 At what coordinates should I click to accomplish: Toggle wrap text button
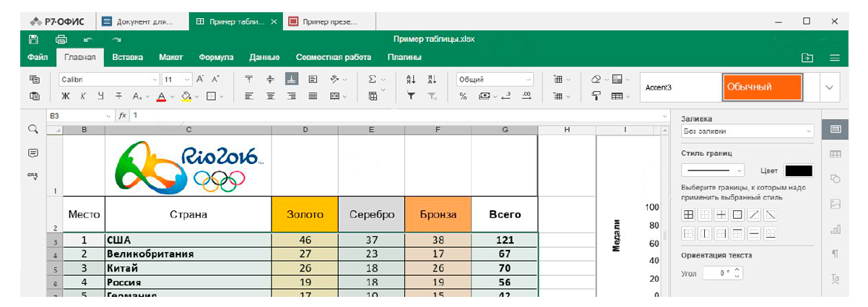click(x=313, y=79)
